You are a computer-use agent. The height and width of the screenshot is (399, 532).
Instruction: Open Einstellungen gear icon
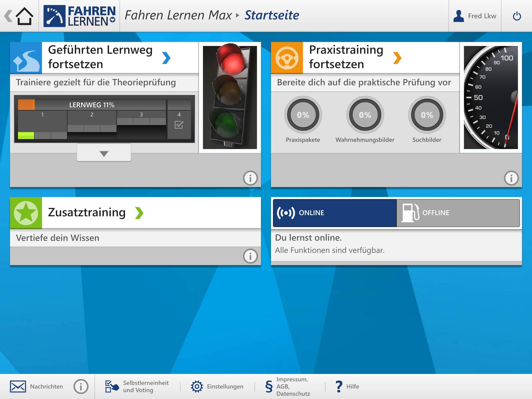click(197, 387)
